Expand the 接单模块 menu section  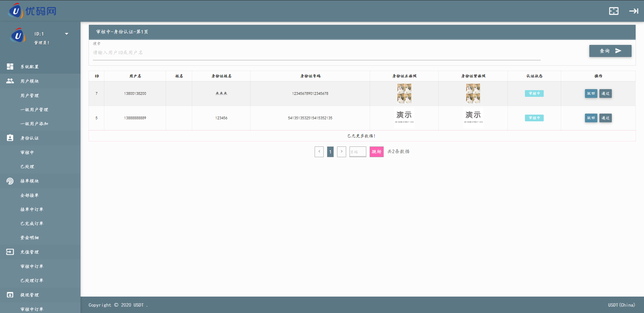40,181
